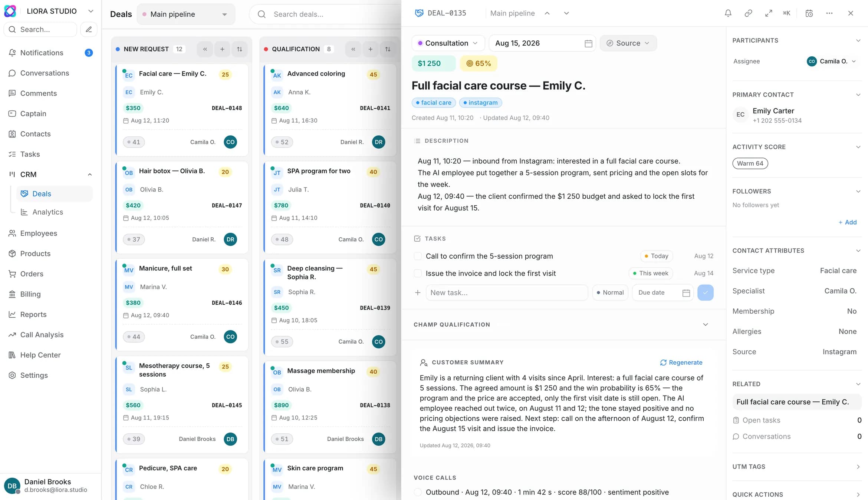Expand the UTM Tags section
The image size is (868, 500).
click(858, 467)
